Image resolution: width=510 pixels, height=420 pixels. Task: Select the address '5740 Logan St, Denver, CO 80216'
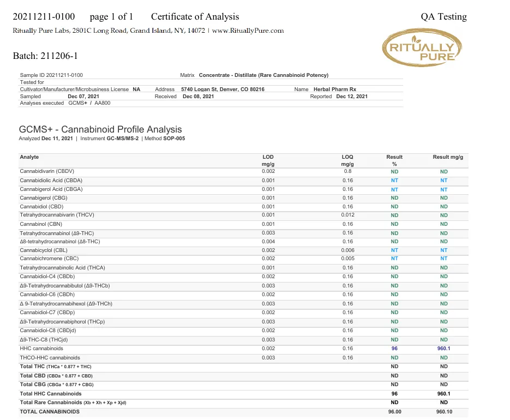[x=223, y=89]
